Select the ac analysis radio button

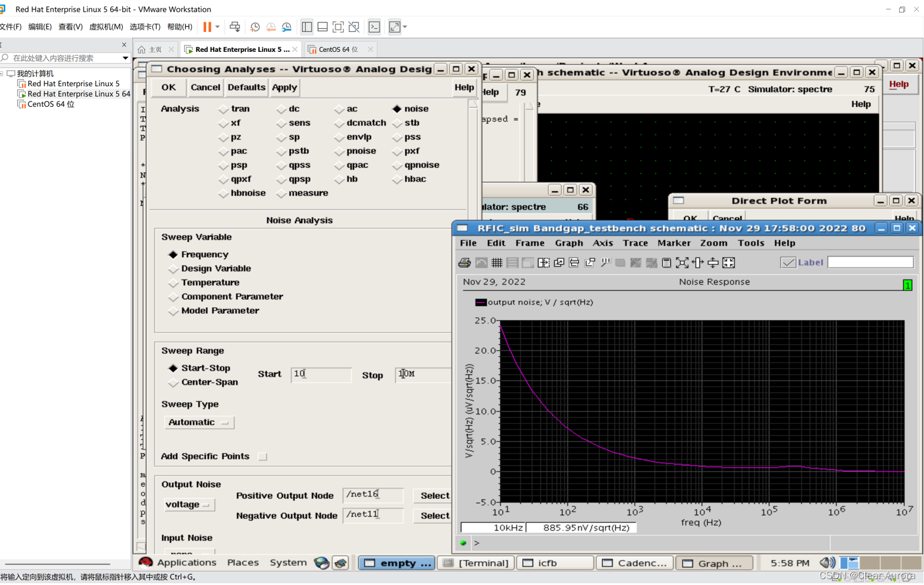tap(339, 109)
